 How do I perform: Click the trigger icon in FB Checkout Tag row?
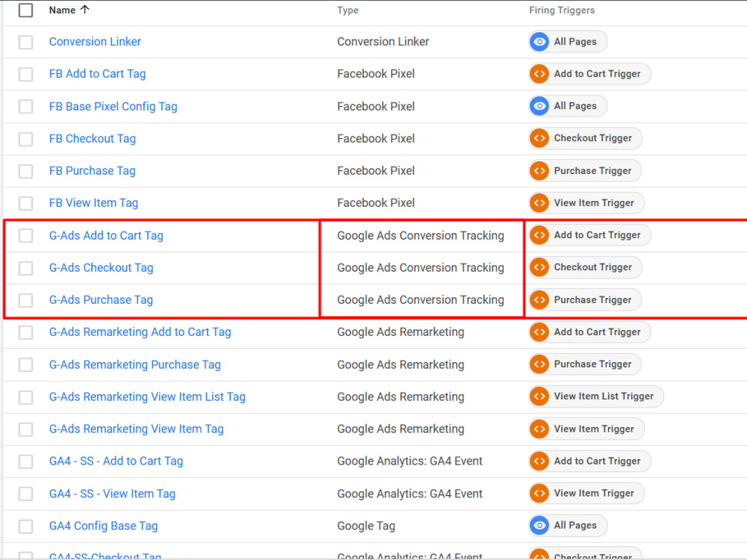point(539,138)
